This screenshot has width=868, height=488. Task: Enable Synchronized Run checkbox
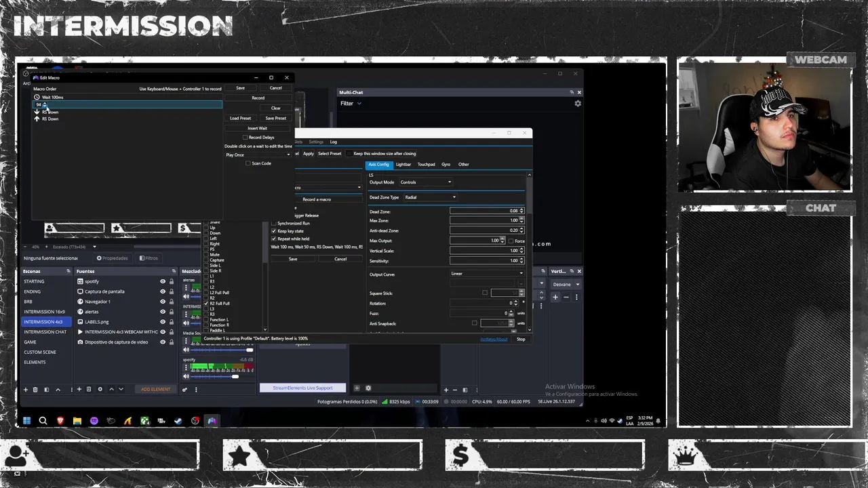(x=274, y=223)
